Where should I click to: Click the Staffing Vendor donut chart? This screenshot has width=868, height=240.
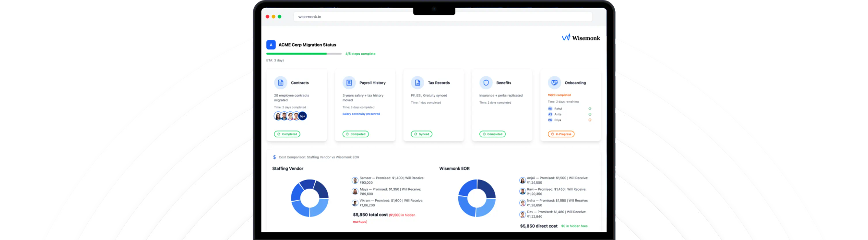pyautogui.click(x=309, y=198)
